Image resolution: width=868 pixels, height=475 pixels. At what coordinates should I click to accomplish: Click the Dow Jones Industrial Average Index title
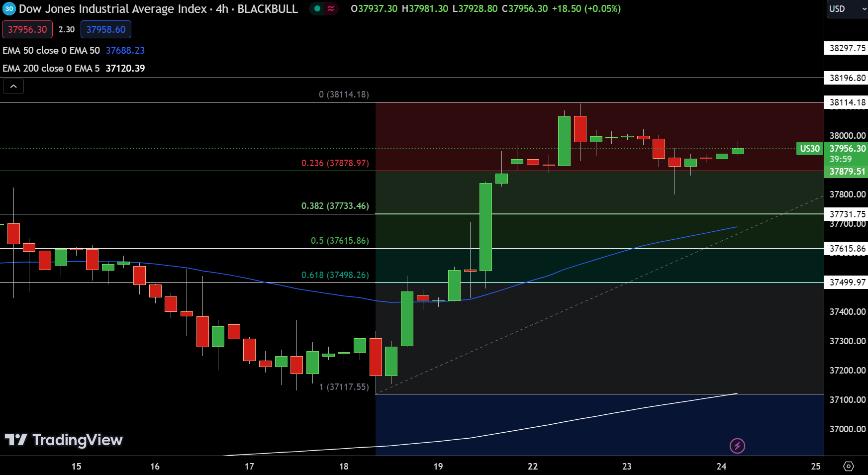point(113,9)
